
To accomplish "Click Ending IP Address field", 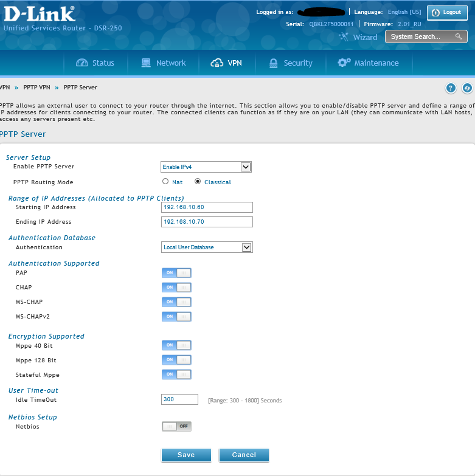I will pos(207,222).
